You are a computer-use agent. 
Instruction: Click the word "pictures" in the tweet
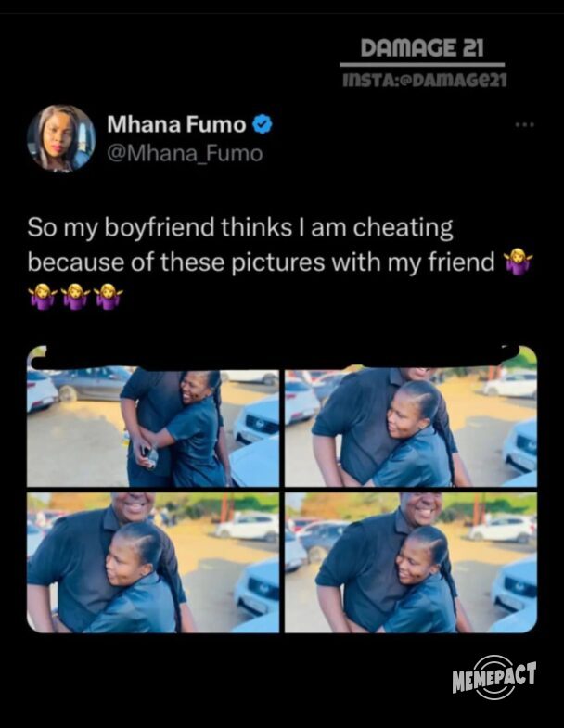coord(264,262)
